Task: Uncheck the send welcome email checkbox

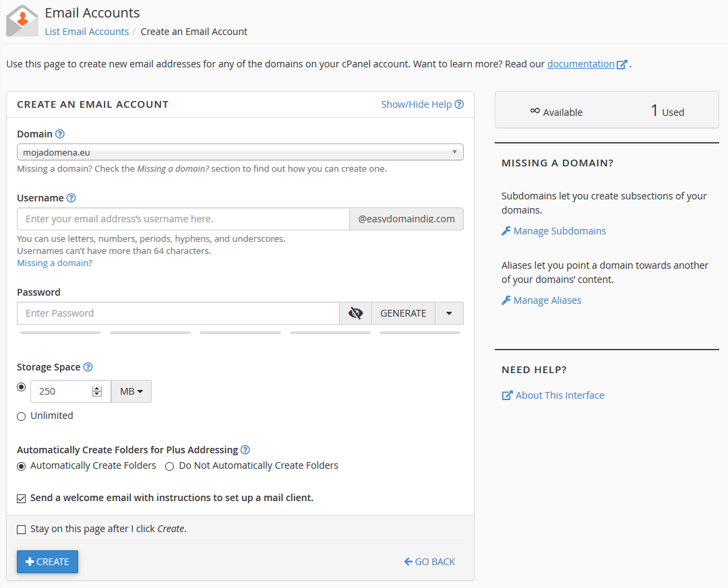Action: (22, 498)
